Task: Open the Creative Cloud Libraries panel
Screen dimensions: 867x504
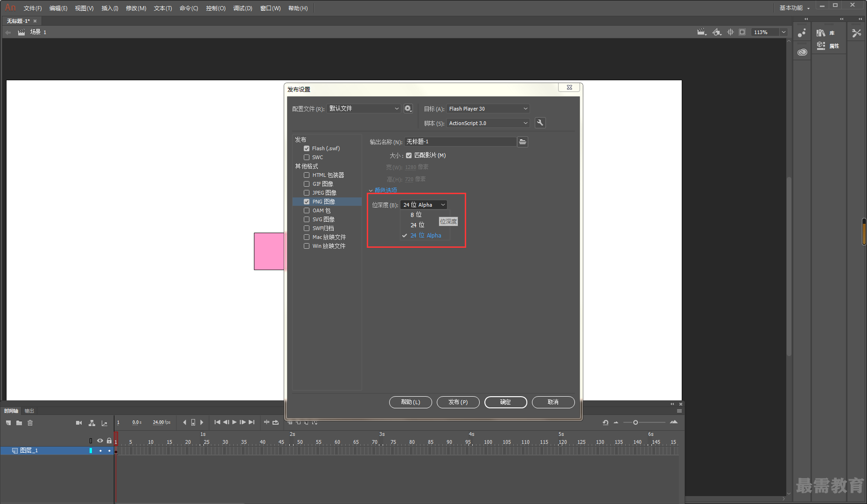Action: [802, 52]
